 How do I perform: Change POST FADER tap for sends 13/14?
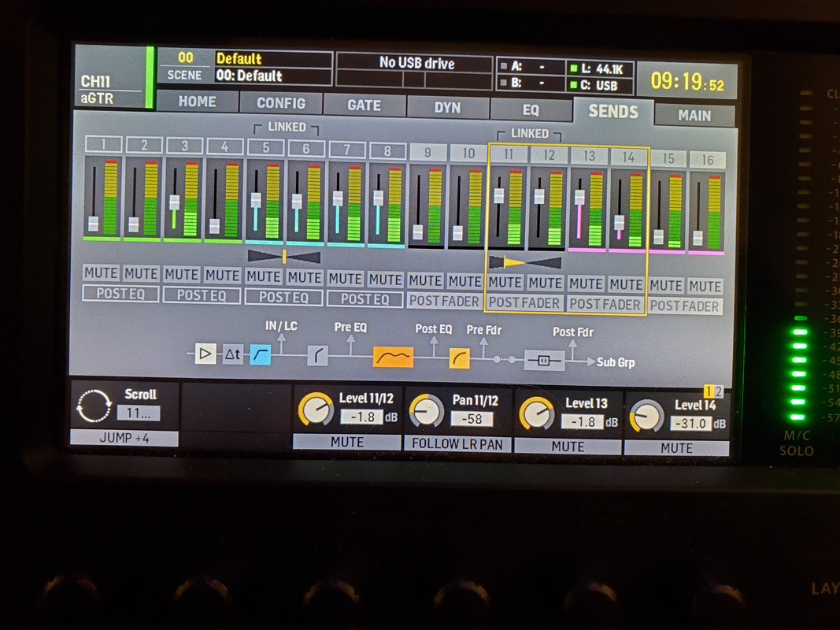tap(605, 304)
